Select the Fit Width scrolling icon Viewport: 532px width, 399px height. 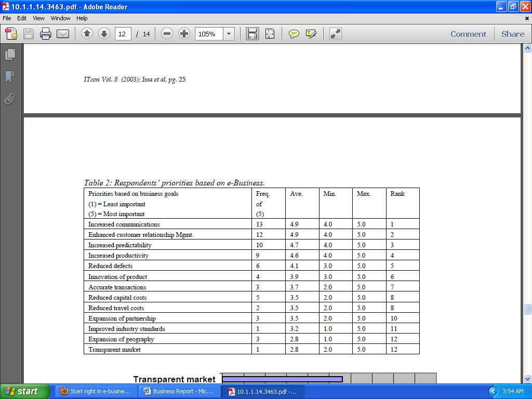(252, 34)
